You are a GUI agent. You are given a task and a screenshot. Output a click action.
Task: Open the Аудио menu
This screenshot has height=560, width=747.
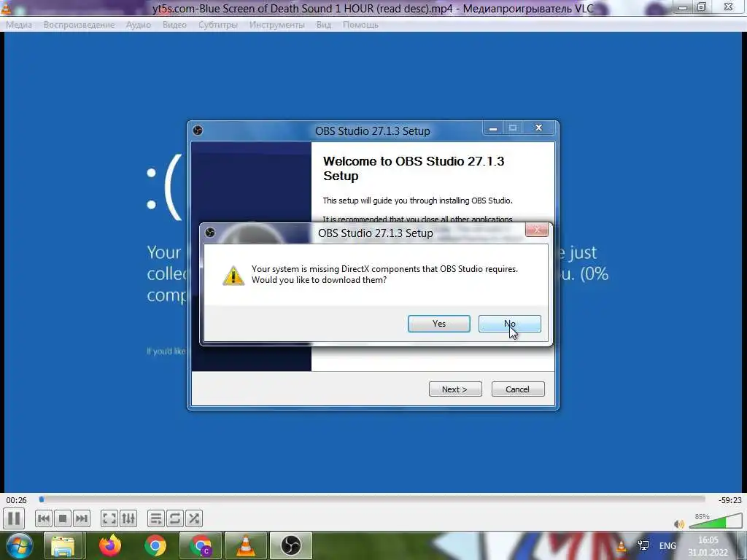click(138, 25)
